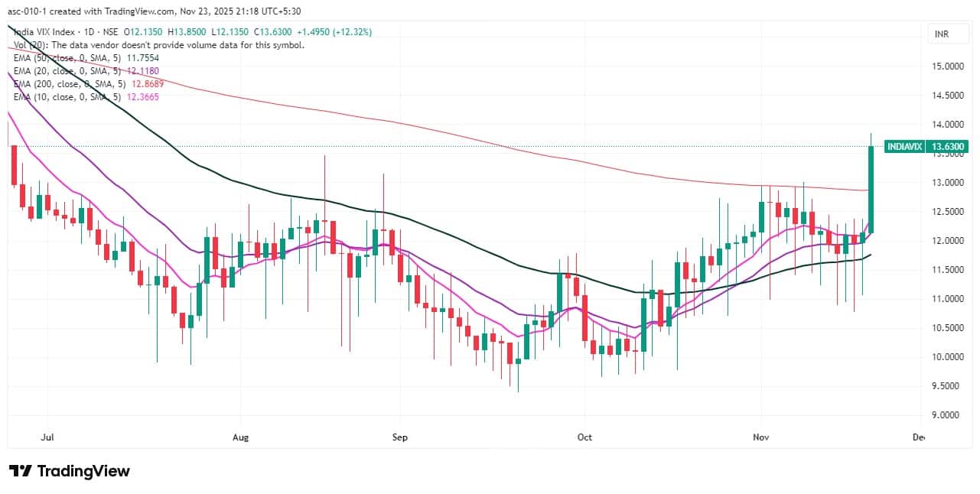Click the Oct label on time axis

click(584, 438)
